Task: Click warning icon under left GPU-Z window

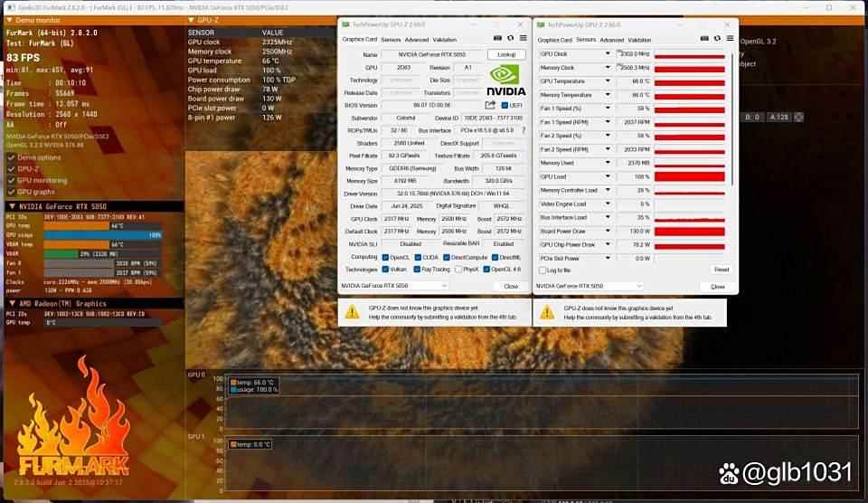Action: click(x=352, y=312)
